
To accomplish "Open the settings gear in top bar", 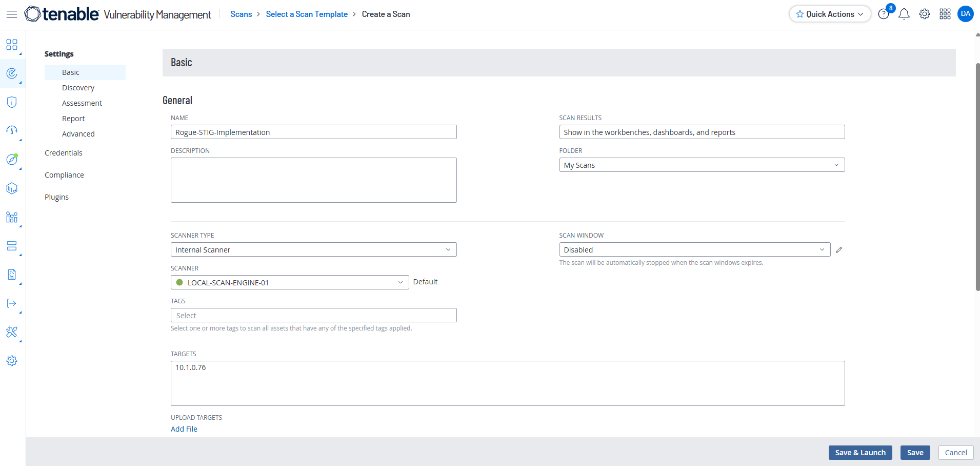I will pyautogui.click(x=925, y=14).
